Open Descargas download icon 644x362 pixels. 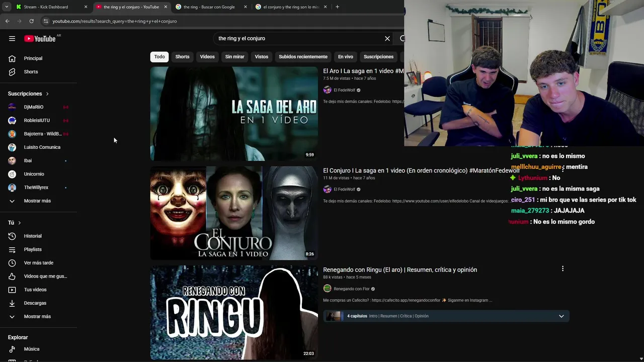click(12, 303)
